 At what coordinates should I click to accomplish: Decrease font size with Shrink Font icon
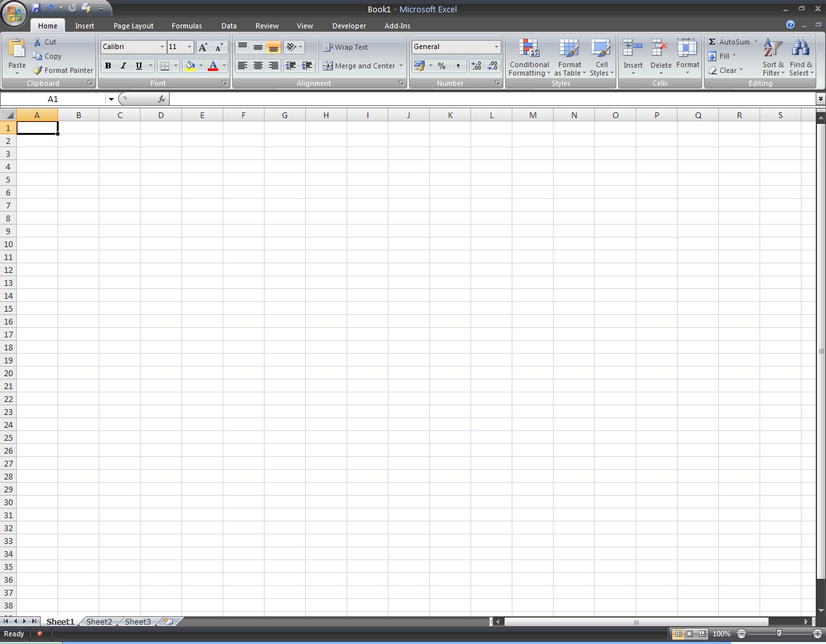coord(219,47)
